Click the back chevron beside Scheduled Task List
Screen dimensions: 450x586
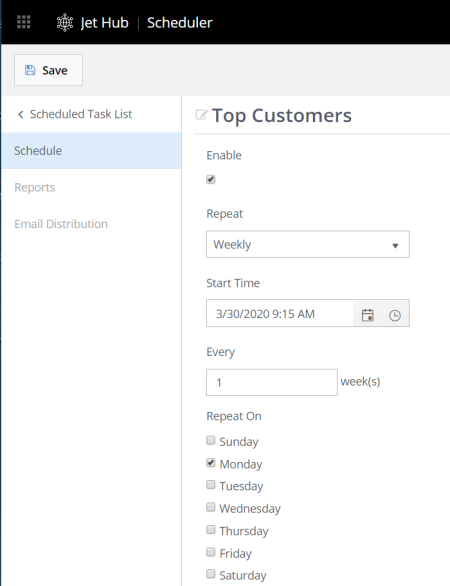(21, 114)
